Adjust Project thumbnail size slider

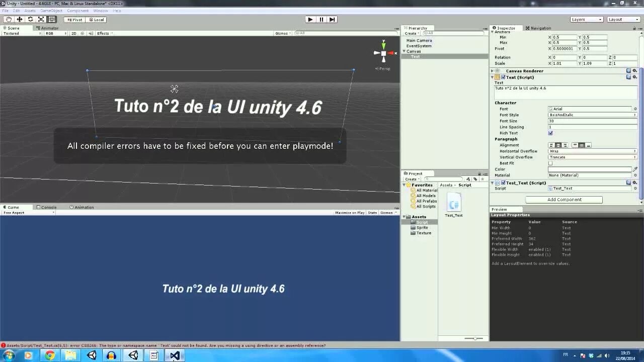tap(474, 338)
